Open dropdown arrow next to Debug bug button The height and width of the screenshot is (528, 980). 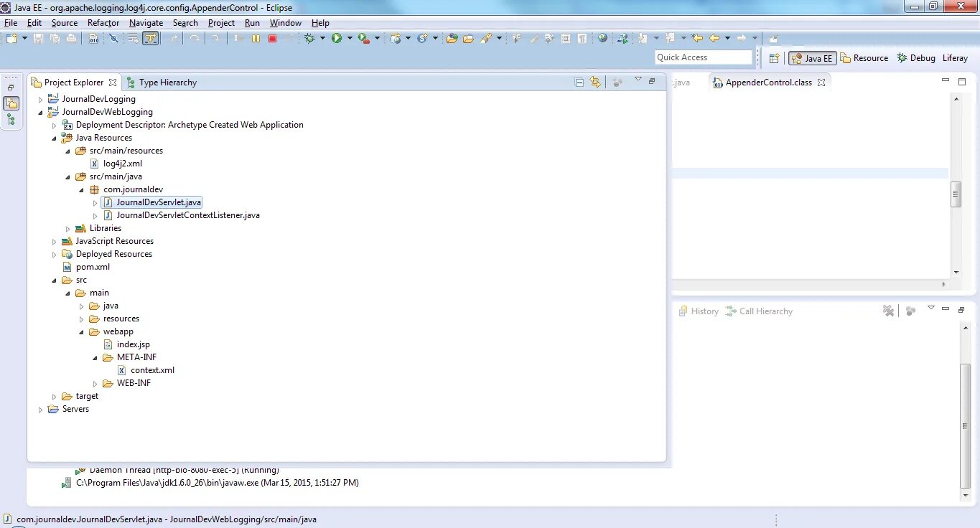[x=322, y=38]
